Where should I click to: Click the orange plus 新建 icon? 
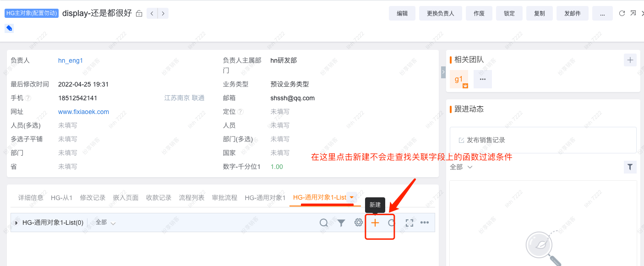coord(375,223)
